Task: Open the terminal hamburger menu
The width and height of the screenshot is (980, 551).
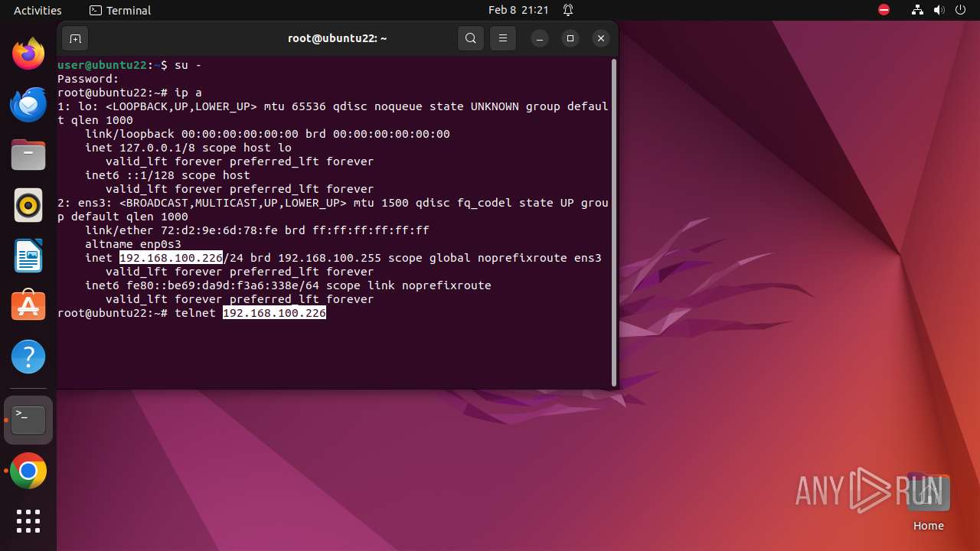Action: 503,38
